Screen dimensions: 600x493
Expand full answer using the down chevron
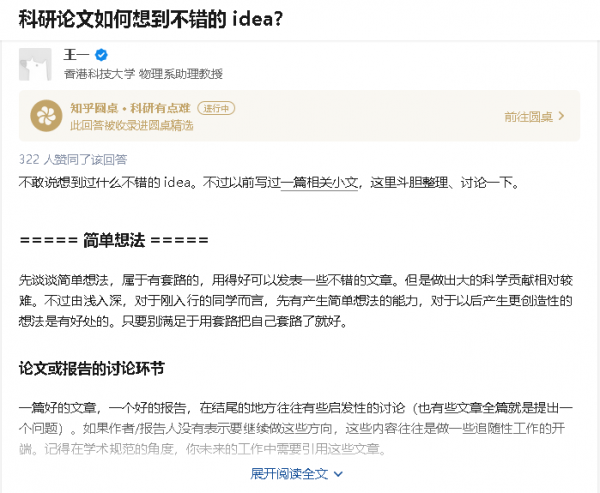(x=338, y=474)
